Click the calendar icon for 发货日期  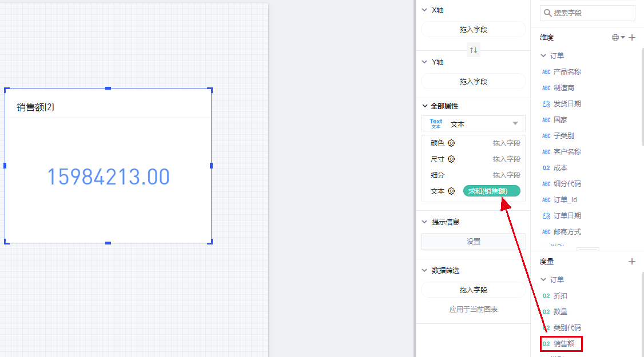pyautogui.click(x=546, y=104)
